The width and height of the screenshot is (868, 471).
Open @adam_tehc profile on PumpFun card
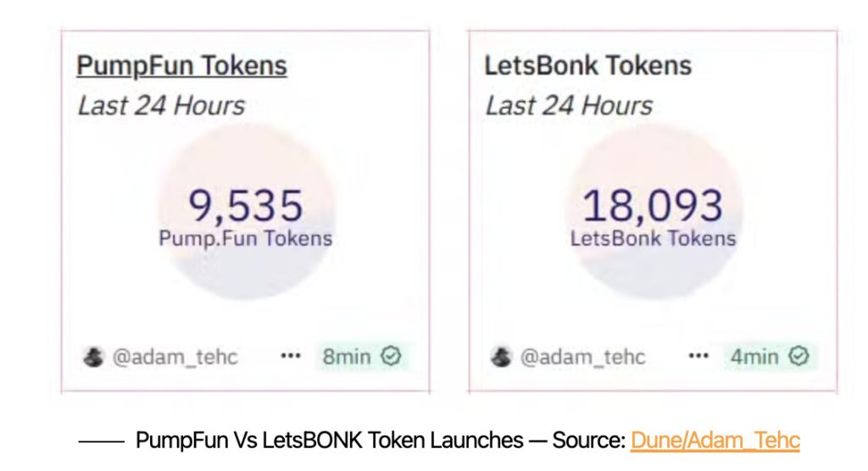click(x=175, y=357)
